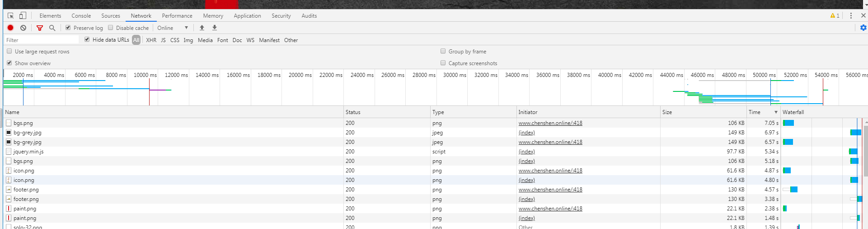Screen dimensions: 868x229
Task: Open DevTools three-dot customize menu
Action: coord(851,15)
